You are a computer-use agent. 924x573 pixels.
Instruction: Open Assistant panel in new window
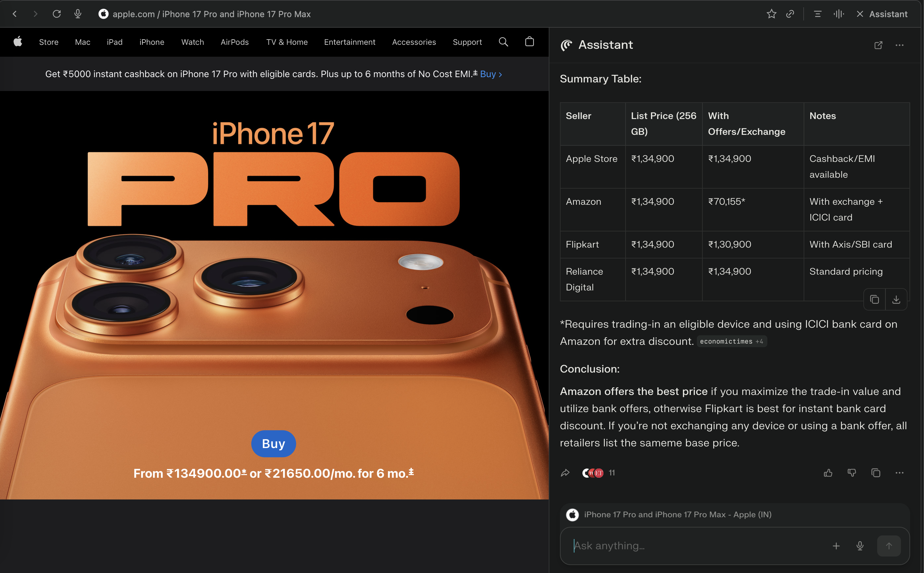point(878,45)
